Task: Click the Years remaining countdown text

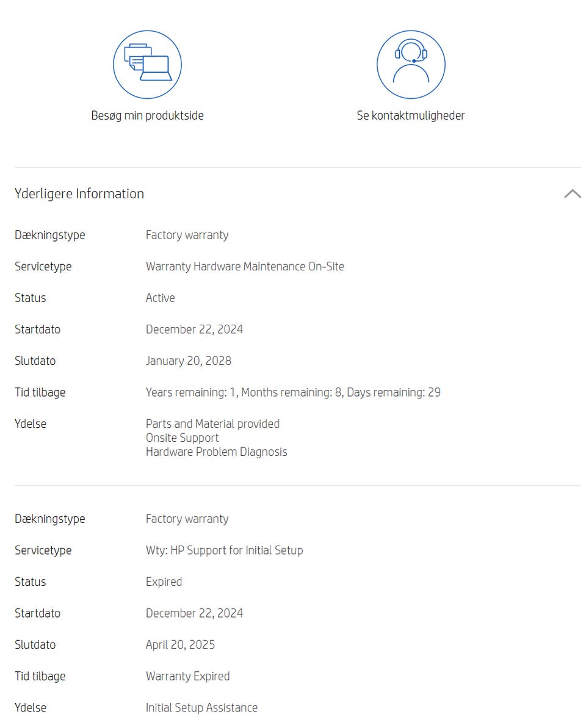Action: (293, 392)
